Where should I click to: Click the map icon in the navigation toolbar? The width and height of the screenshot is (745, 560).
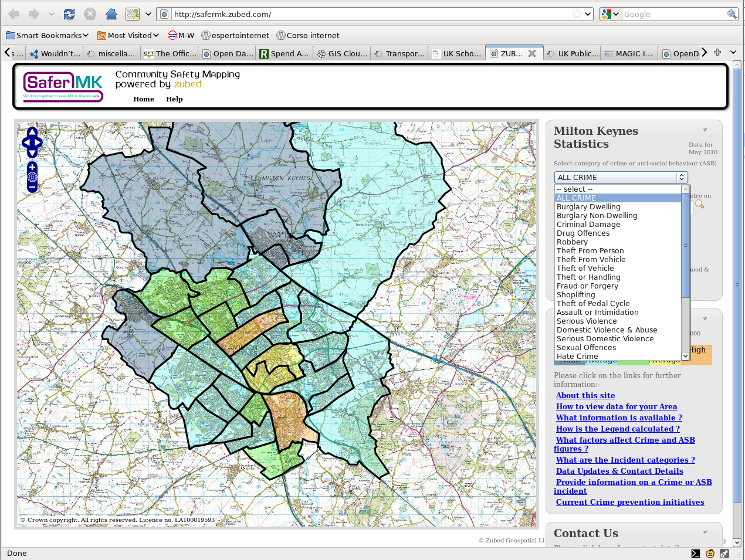coord(133,14)
